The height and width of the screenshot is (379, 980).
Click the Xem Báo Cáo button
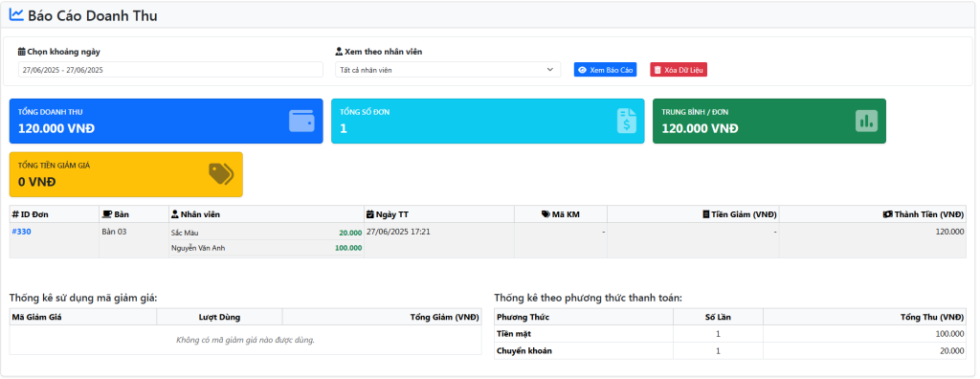tap(605, 70)
